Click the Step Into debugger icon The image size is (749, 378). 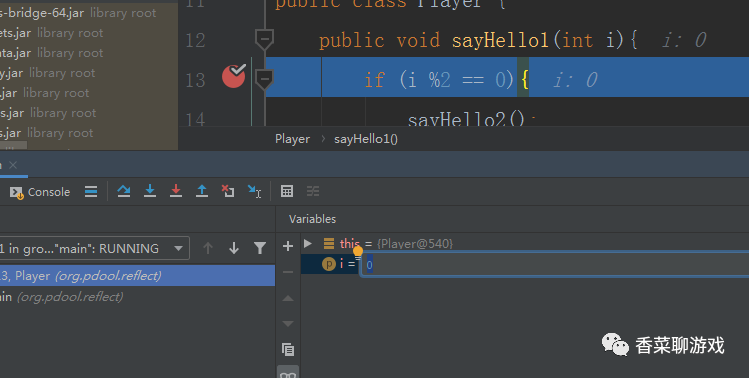[x=150, y=191]
